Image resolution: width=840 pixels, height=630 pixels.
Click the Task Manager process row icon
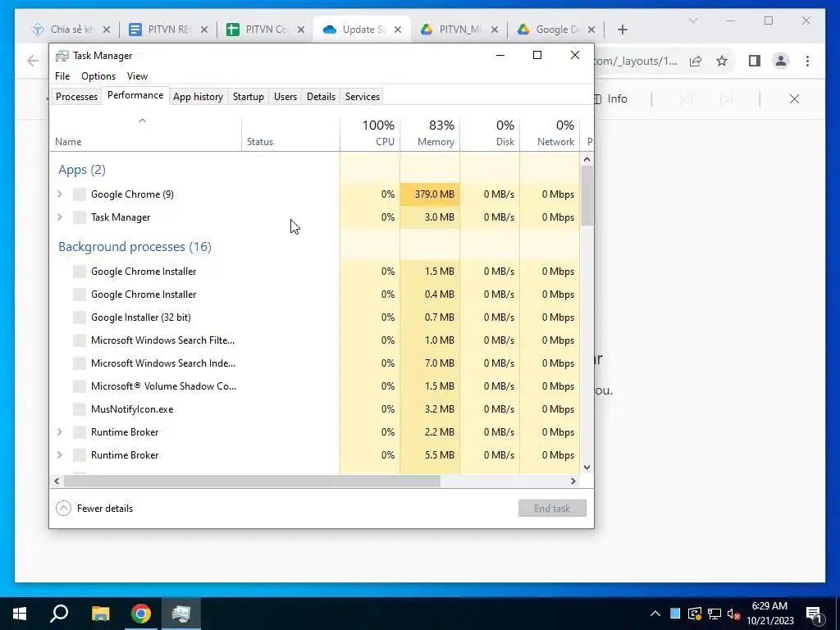[80, 217]
